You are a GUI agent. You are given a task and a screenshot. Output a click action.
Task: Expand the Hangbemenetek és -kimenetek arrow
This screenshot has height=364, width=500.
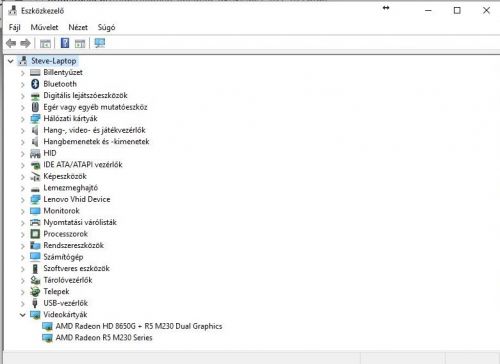point(23,142)
